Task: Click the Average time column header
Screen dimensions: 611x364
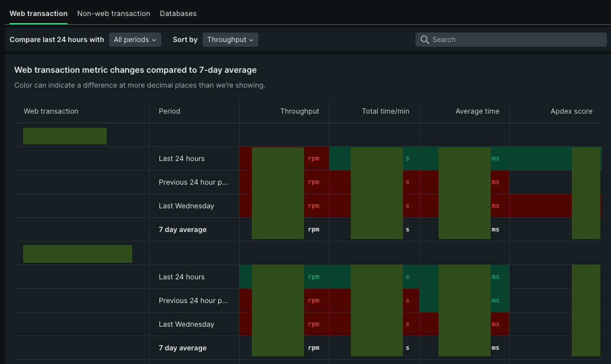Action: tap(477, 111)
